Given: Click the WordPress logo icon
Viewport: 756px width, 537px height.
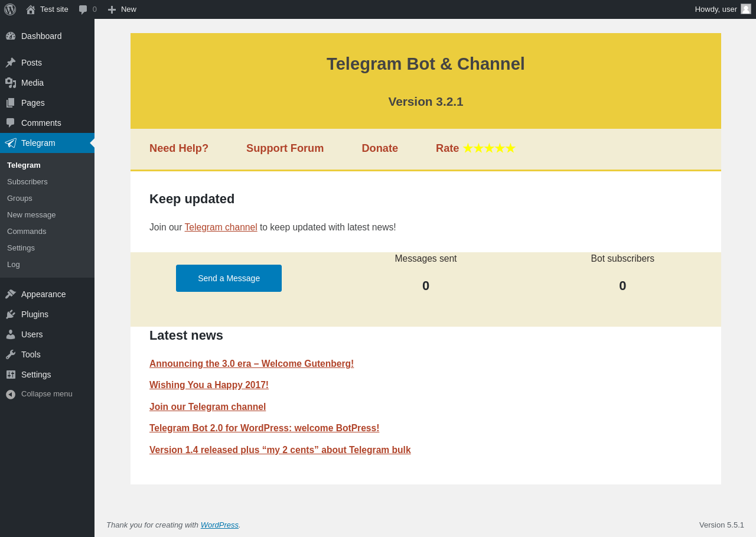Looking at the screenshot, I should pyautogui.click(x=10, y=9).
